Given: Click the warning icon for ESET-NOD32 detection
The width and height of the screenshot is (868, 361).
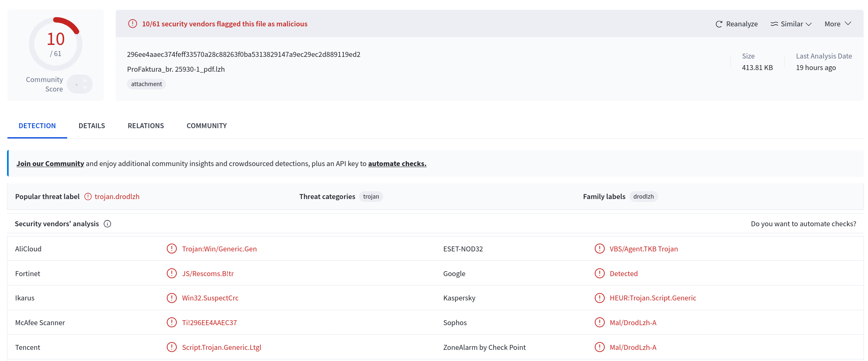Looking at the screenshot, I should pyautogui.click(x=599, y=248).
